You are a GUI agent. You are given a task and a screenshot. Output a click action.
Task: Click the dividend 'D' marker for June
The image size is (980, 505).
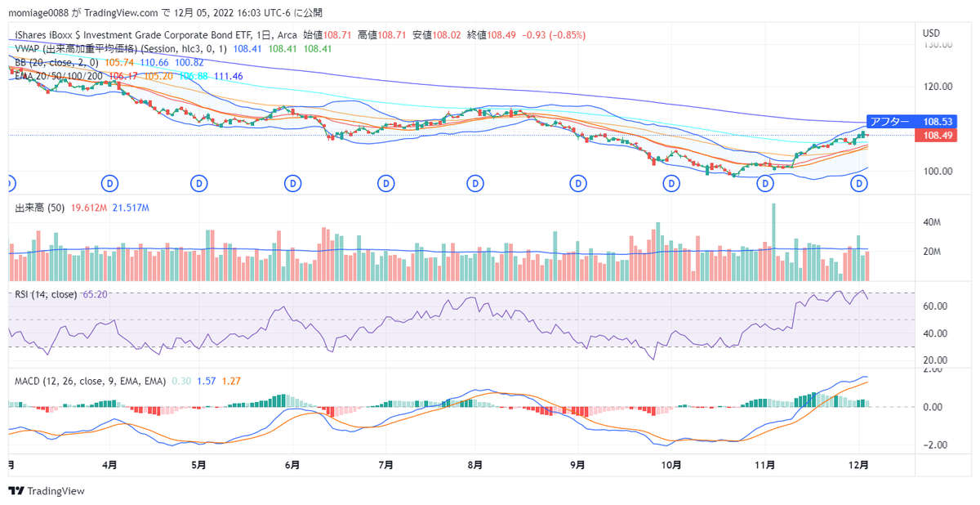(293, 183)
